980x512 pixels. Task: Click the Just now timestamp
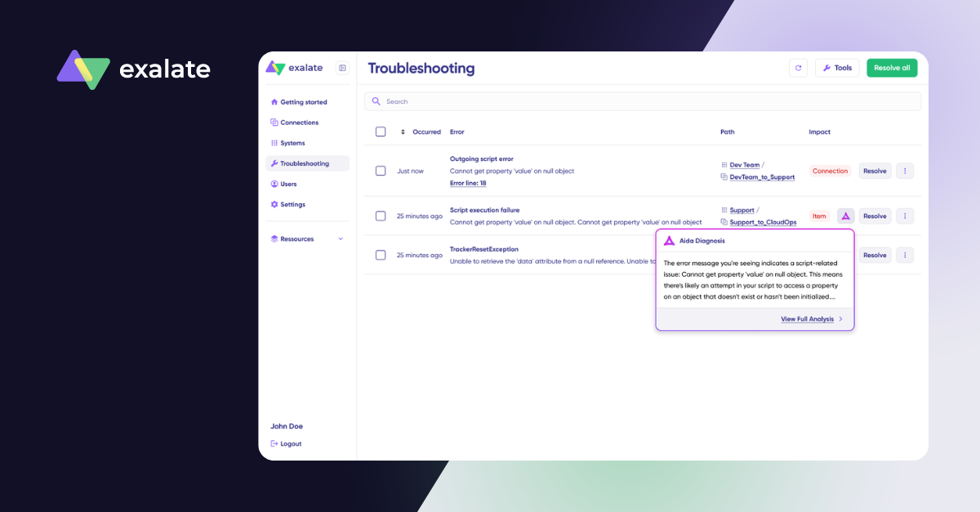(410, 171)
